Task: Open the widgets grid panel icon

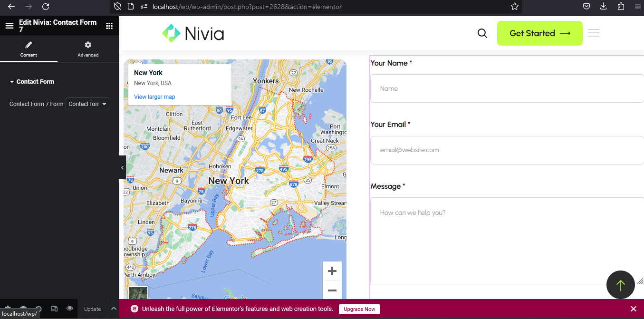Action: (x=109, y=26)
